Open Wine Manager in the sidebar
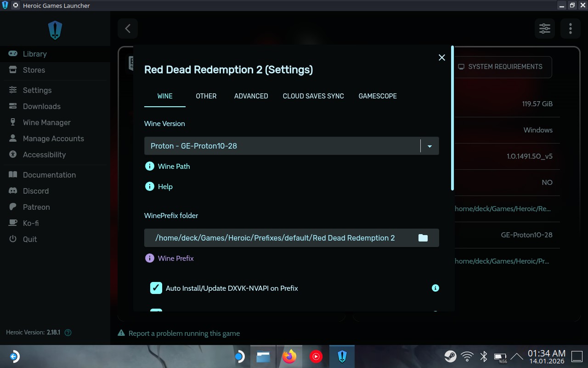The image size is (588, 368). point(55,122)
